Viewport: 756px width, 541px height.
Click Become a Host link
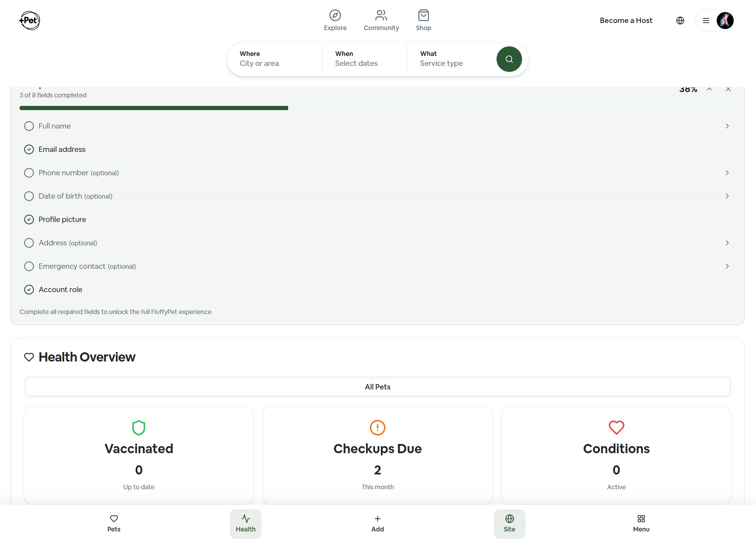(626, 21)
